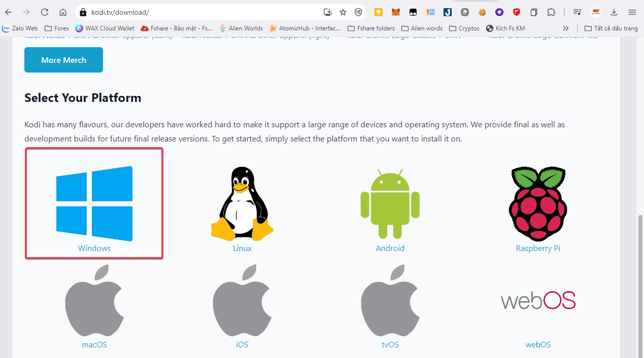644x358 pixels.
Task: Open the Kích Fs KM bookmark
Action: pos(505,28)
